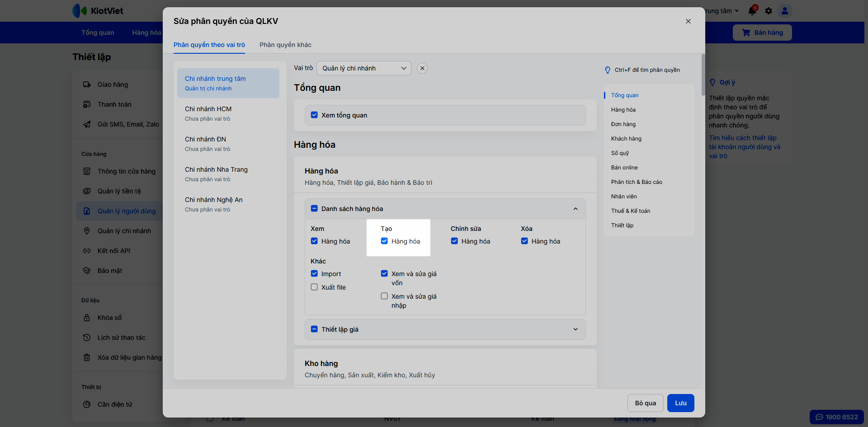Expand the Thiết lập giá section
The image size is (868, 427).
click(x=576, y=329)
